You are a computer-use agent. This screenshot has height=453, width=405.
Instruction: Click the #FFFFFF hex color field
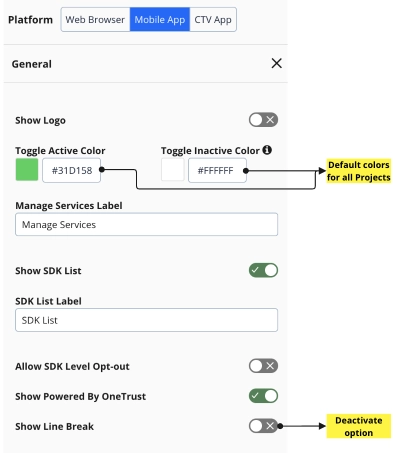217,170
